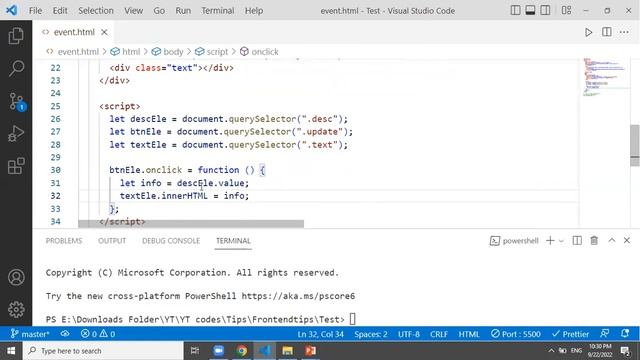Open the Explorer view in activity bar
Viewport: 640px width, 360px height.
click(16, 36)
